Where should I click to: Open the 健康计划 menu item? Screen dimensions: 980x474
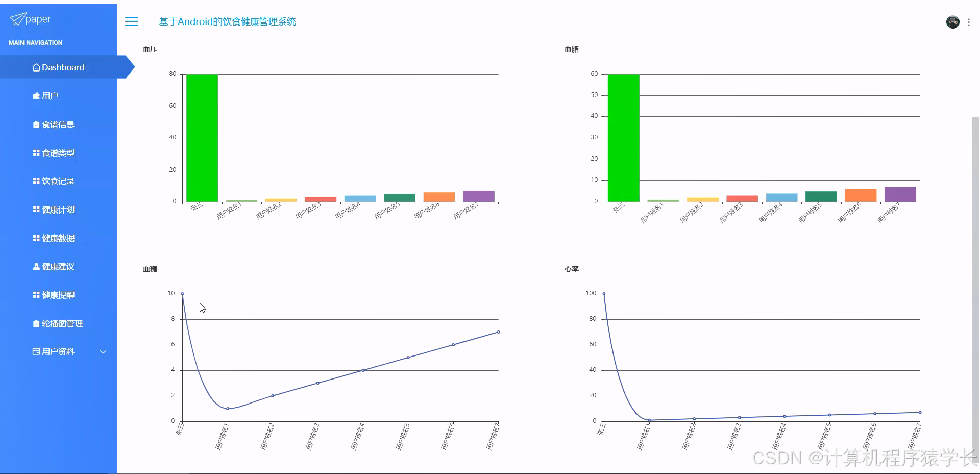tap(59, 209)
